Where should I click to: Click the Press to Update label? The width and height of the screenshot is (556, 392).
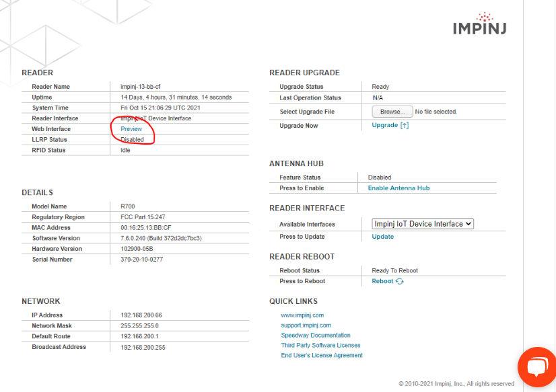[x=302, y=237]
